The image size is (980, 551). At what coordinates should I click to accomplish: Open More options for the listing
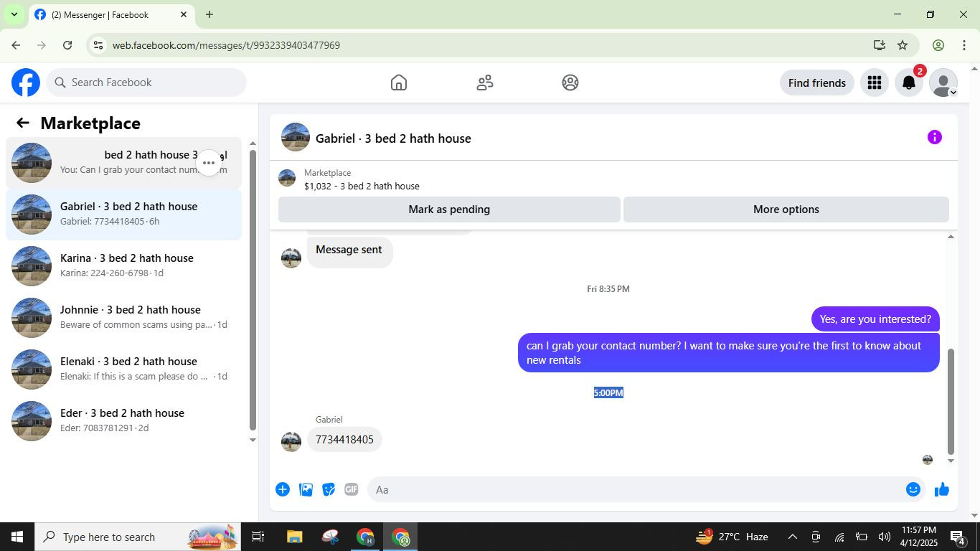click(786, 209)
